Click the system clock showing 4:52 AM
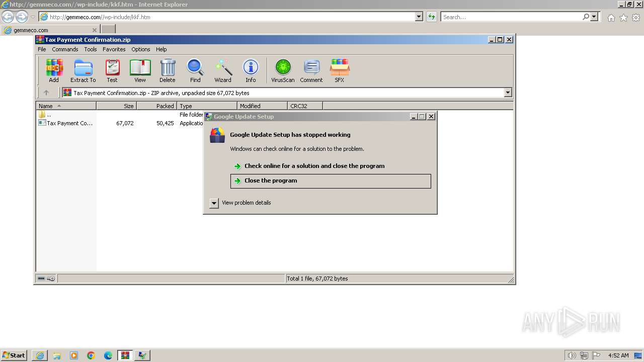 618,355
